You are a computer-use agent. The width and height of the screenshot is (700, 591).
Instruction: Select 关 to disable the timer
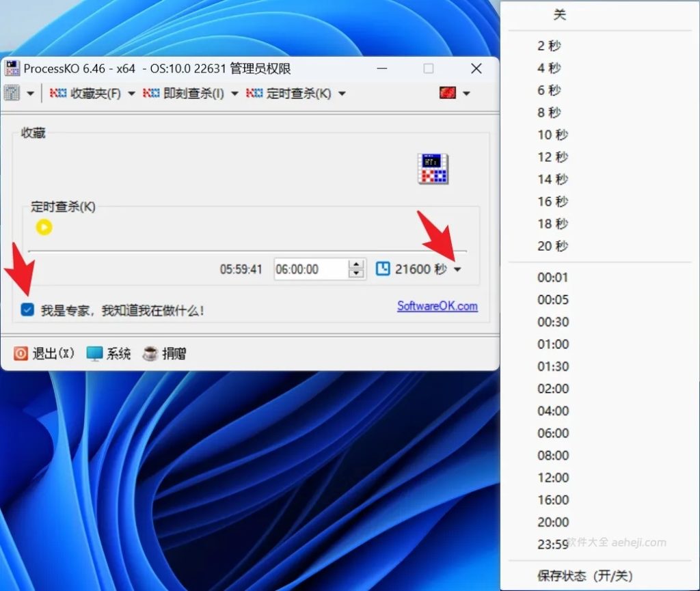pyautogui.click(x=560, y=14)
